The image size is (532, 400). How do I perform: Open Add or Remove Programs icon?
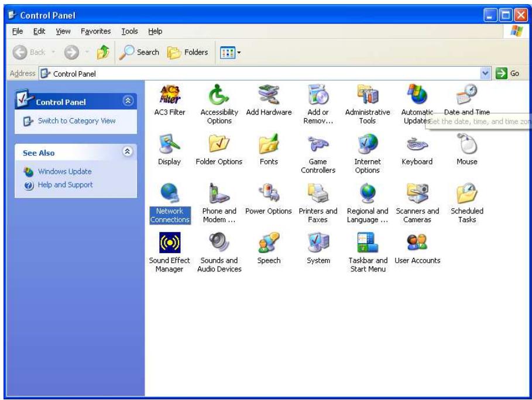[x=318, y=94]
